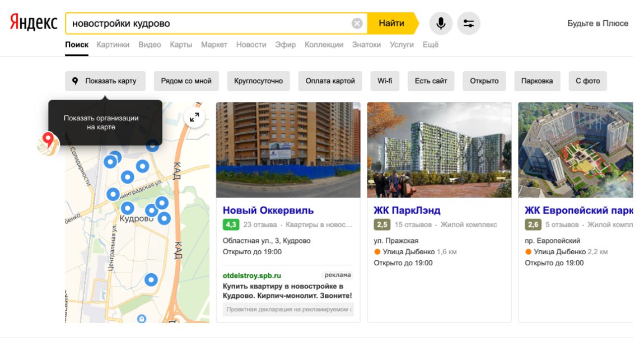Toggle the 'С фото' filter
The width and height of the screenshot is (644, 346).
588,81
